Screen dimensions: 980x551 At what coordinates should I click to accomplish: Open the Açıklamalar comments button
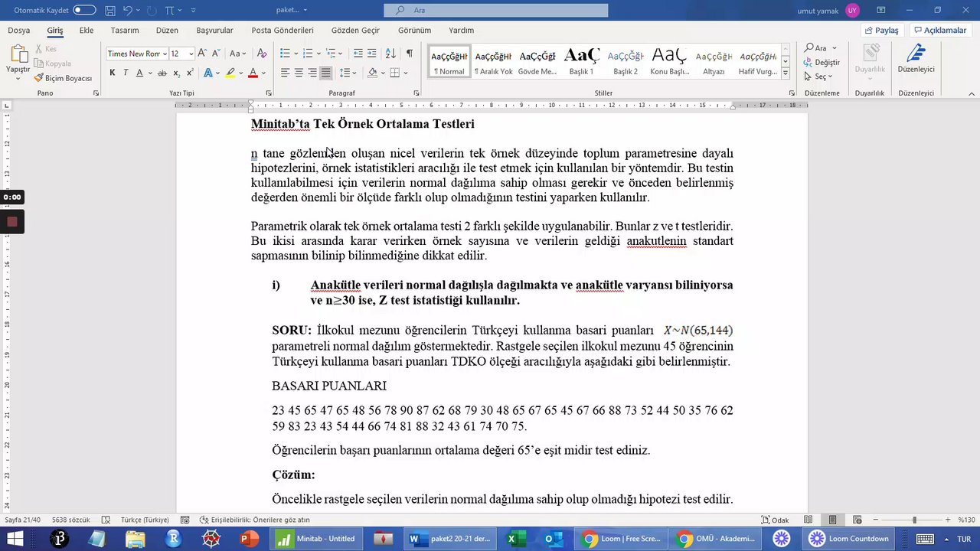pyautogui.click(x=939, y=31)
